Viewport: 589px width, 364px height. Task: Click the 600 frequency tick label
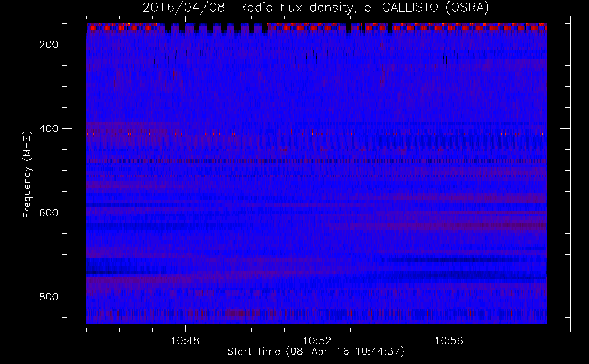[x=49, y=213]
